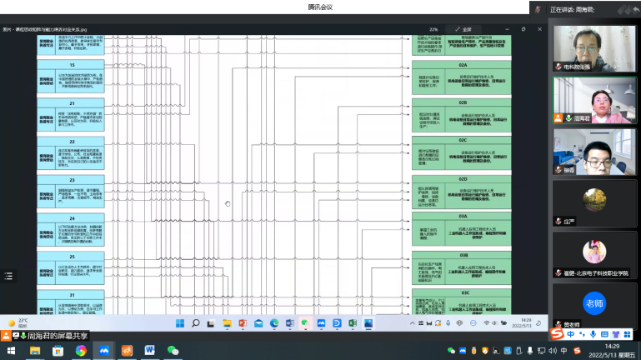Expand the hidden tray icons chevron in shared screen
641x360 pixels.
click(x=412, y=323)
